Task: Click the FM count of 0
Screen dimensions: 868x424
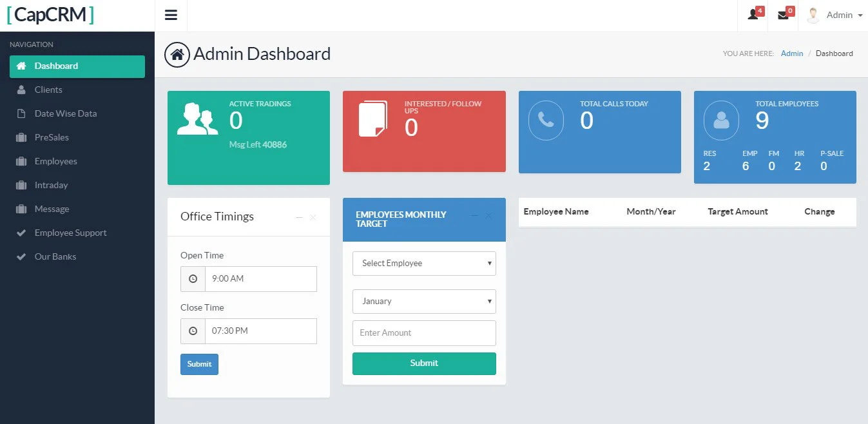Action: click(x=772, y=166)
